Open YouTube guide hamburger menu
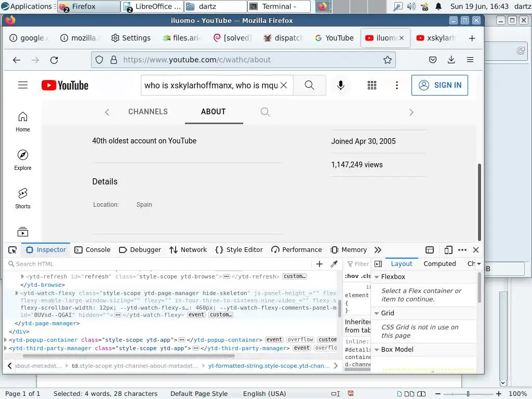 point(23,85)
